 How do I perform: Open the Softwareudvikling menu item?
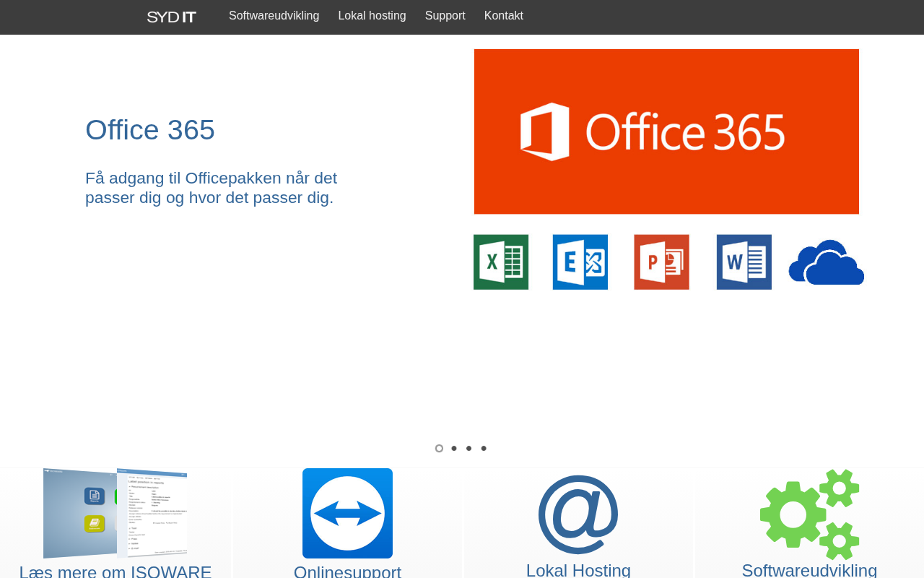[274, 16]
